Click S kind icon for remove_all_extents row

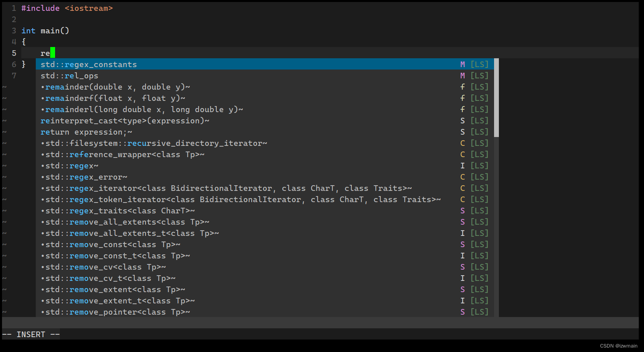463,222
